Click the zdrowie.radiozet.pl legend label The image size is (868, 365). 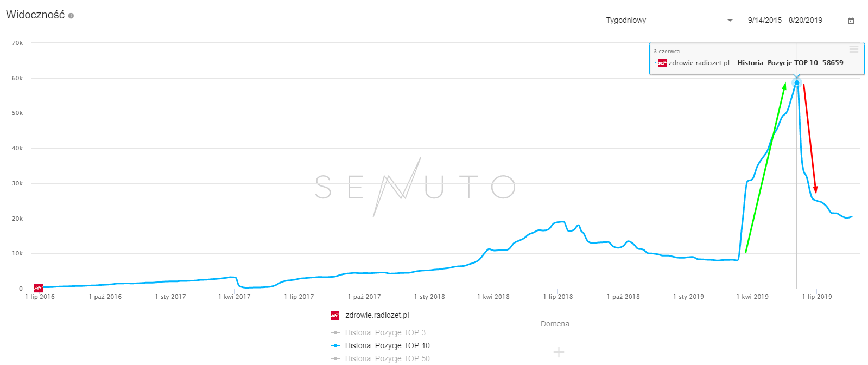coord(377,315)
